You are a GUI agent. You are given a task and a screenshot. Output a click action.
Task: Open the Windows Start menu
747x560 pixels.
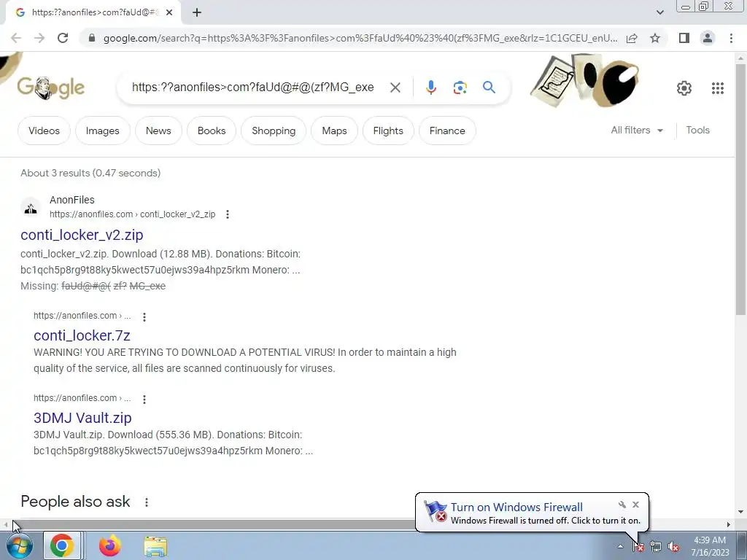(x=20, y=546)
